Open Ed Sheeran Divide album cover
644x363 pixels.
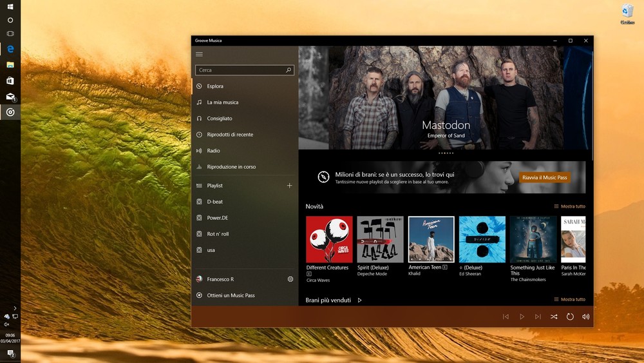click(x=482, y=239)
